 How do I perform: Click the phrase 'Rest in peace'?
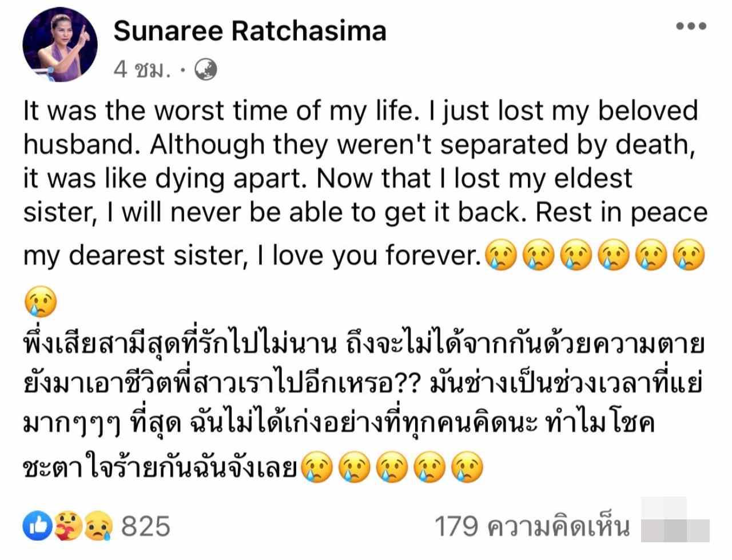pos(622,212)
